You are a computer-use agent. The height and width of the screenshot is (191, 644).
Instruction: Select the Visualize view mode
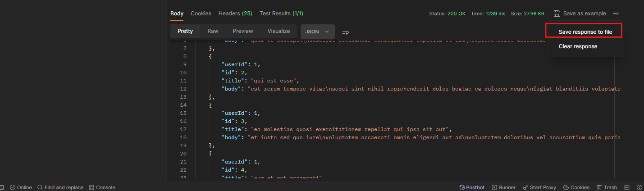coord(279,31)
